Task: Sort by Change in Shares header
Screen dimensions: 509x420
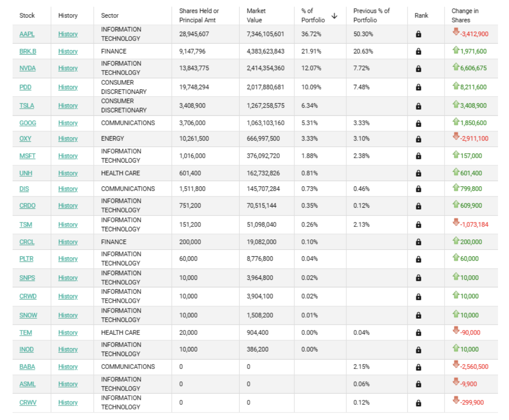Action: (465, 15)
